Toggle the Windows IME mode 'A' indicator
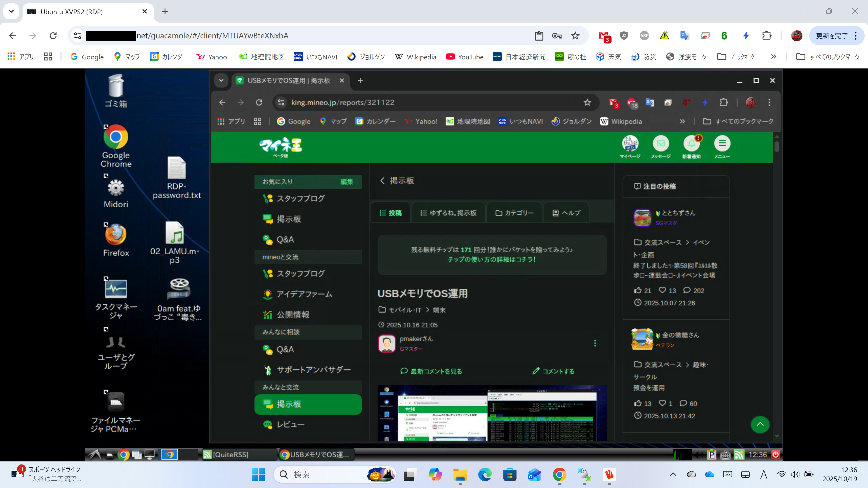 coord(764,474)
